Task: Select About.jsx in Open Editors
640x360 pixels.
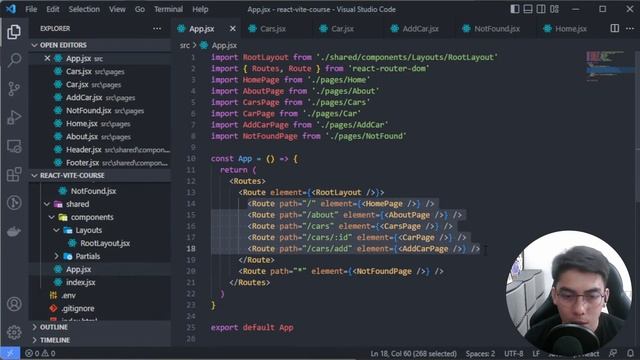Action: coord(100,137)
